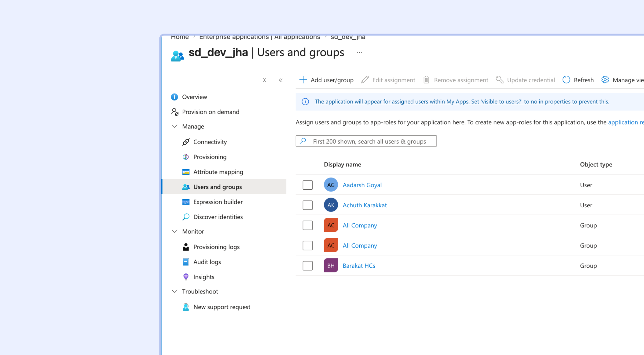Click the Expression builder code icon
This screenshot has height=355, width=644.
pyautogui.click(x=186, y=202)
